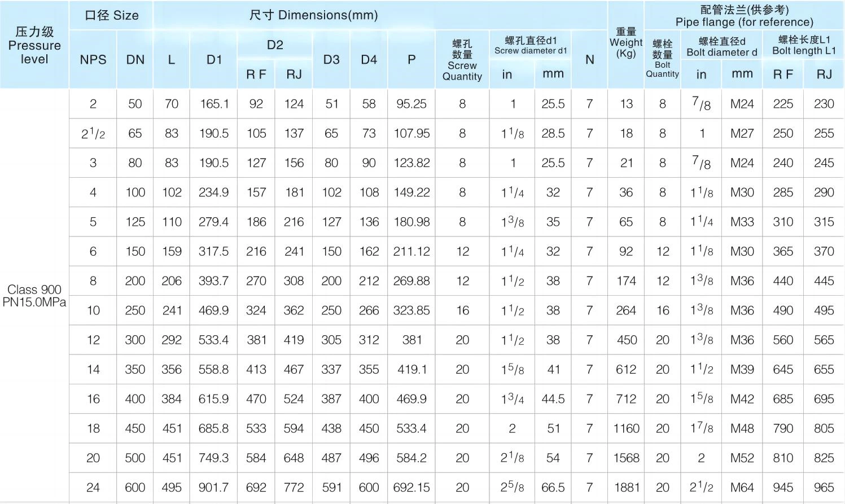
Task: Click RF bolt length '225' cell
Action: tap(783, 104)
